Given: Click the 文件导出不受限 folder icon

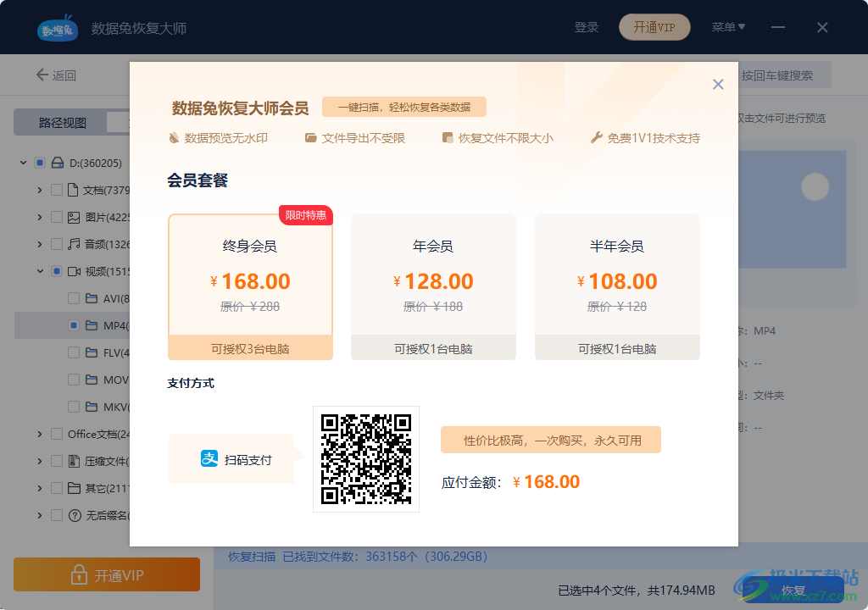Looking at the screenshot, I should tap(312, 137).
